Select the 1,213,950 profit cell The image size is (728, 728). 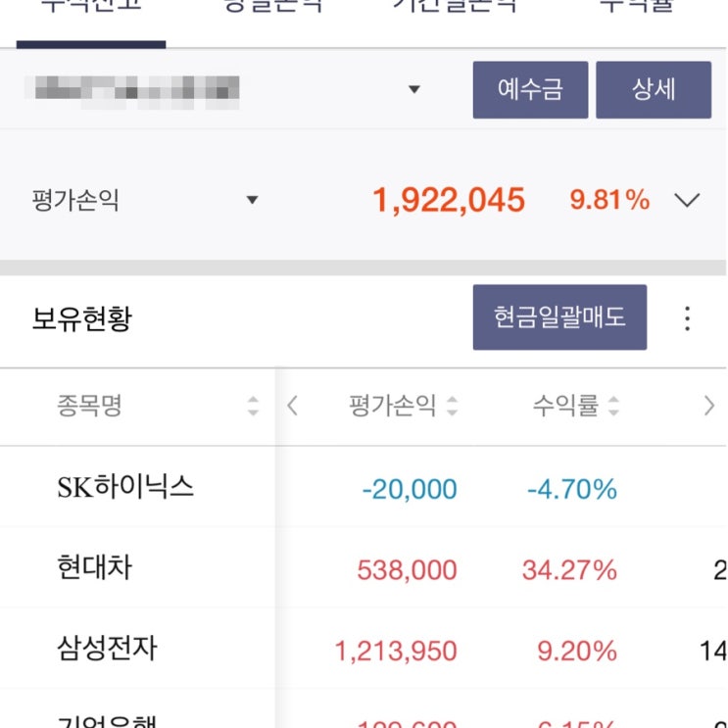[396, 651]
